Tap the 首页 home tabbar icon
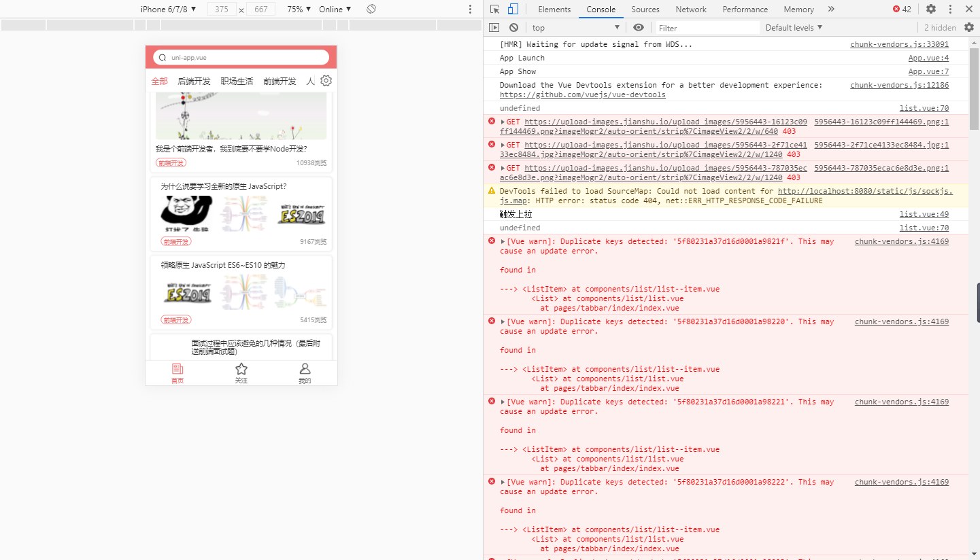The height and width of the screenshot is (560, 980). click(178, 373)
